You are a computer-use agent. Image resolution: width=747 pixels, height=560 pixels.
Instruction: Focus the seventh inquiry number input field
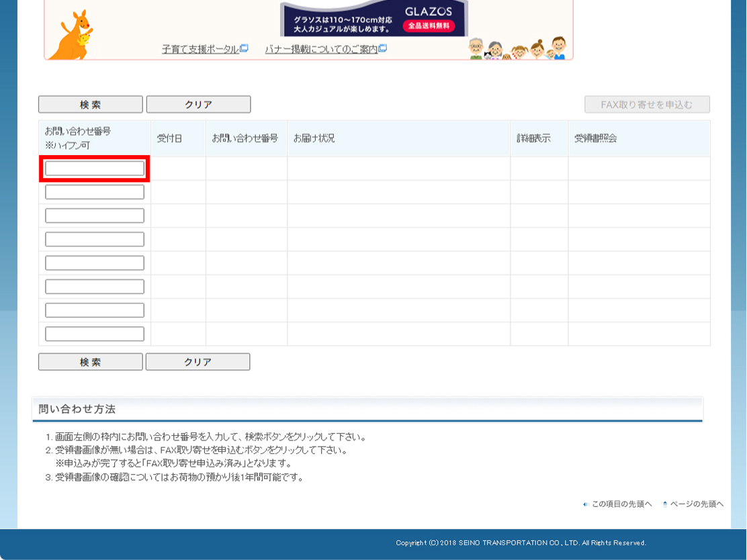(x=95, y=310)
